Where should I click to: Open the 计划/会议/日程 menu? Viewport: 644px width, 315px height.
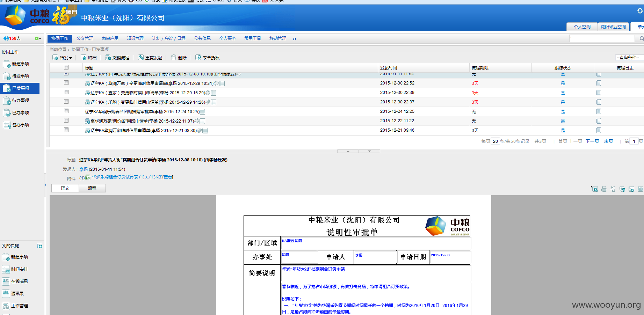tap(169, 38)
